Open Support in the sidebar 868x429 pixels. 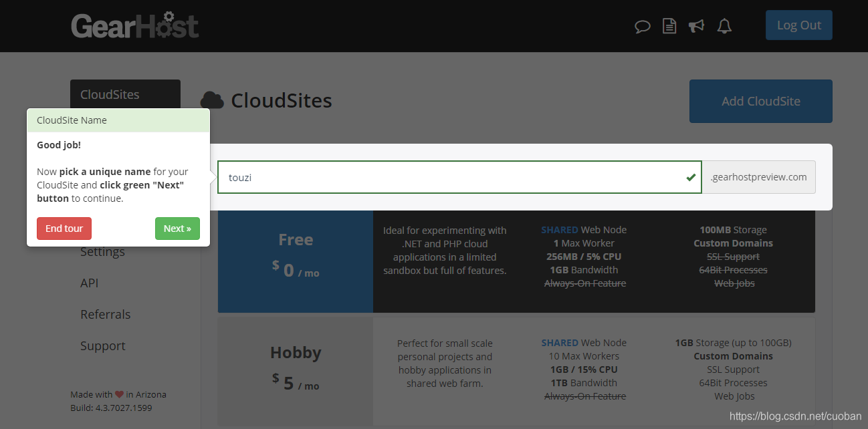103,345
